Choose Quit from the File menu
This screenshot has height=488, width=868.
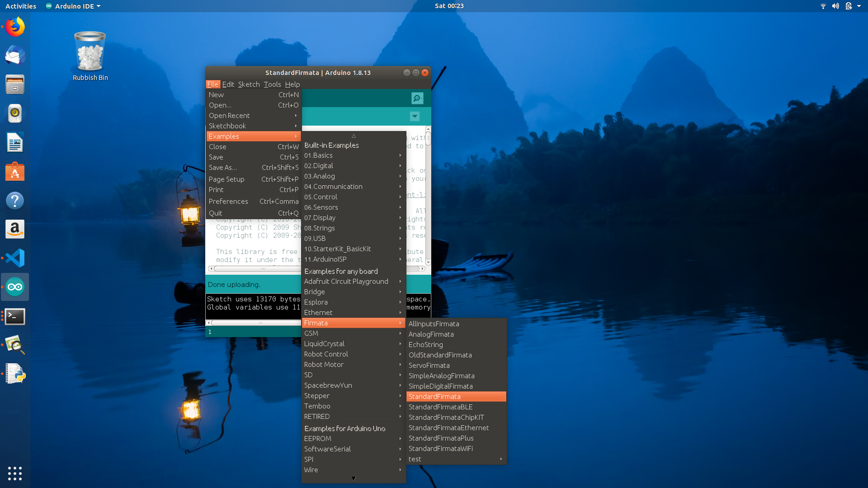click(x=254, y=213)
